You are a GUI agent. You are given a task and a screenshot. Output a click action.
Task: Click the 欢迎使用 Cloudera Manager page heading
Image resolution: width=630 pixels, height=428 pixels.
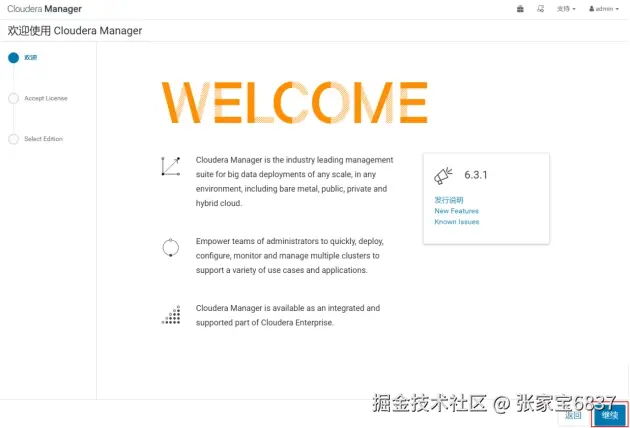tap(75, 31)
